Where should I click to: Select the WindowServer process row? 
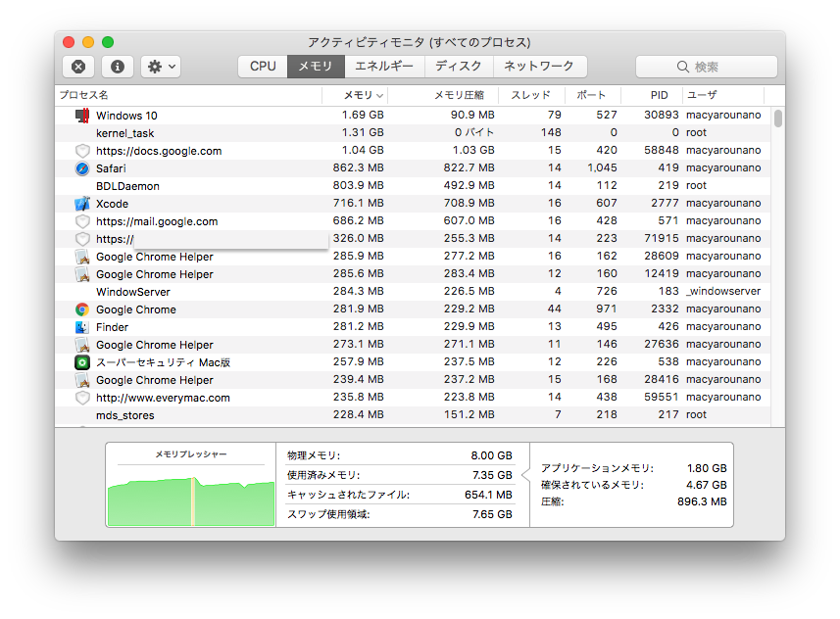tap(413, 292)
